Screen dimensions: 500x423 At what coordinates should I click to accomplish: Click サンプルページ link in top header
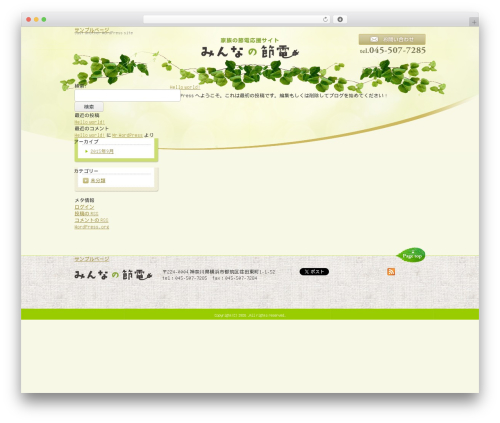(x=92, y=30)
